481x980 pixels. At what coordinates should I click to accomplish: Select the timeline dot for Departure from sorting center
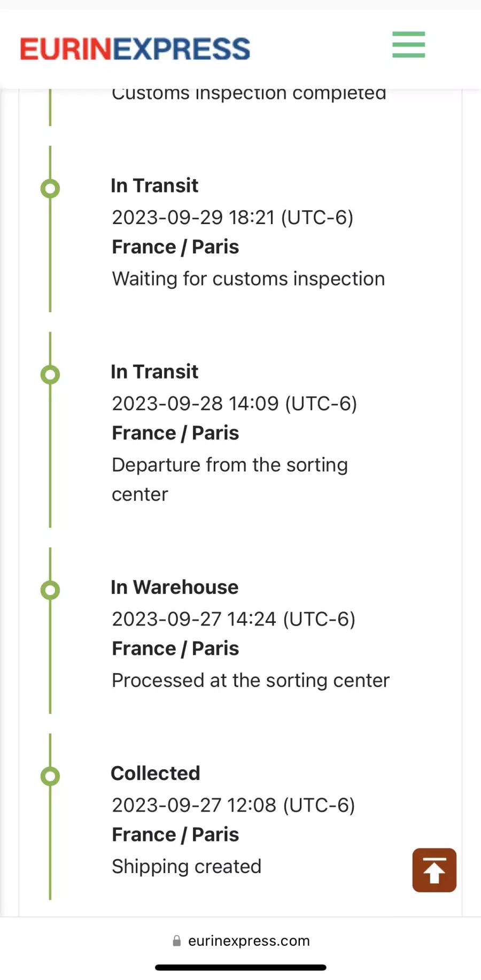click(50, 374)
